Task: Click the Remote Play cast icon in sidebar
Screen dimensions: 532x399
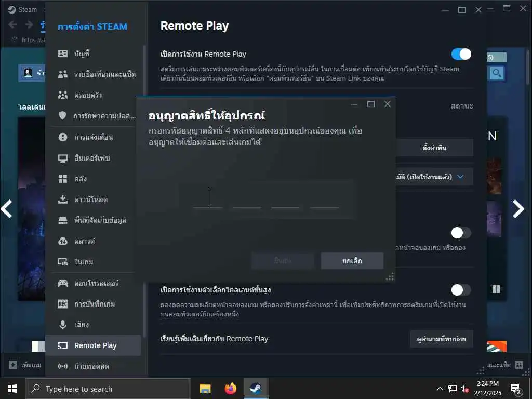Action: 63,345
